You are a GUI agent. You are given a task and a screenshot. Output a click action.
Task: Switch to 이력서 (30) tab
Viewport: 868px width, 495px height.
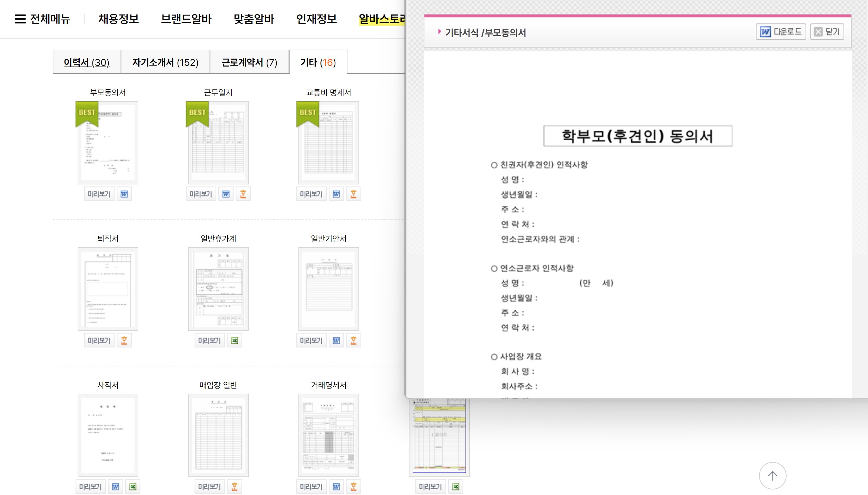[87, 62]
